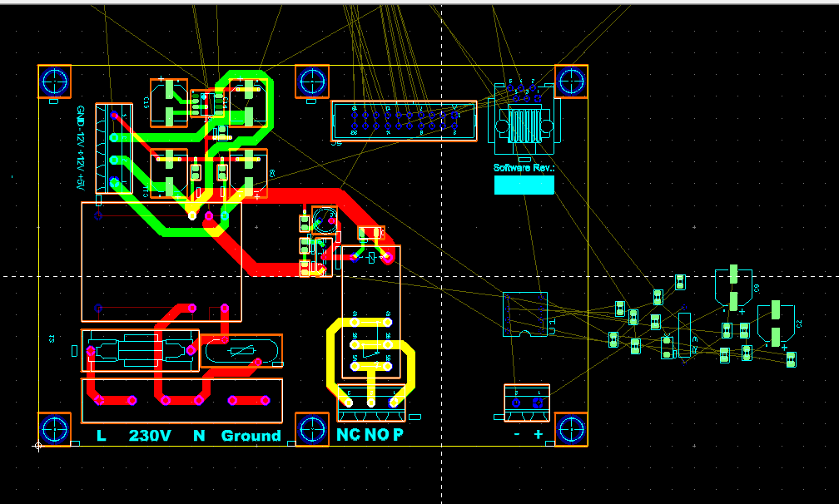Viewport: 839px width, 504px height.
Task: Select the J5 dual-row pin header
Action: click(x=405, y=121)
